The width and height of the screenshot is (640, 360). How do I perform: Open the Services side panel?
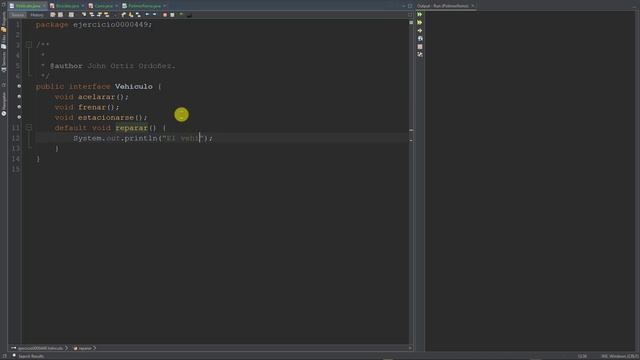click(4, 61)
